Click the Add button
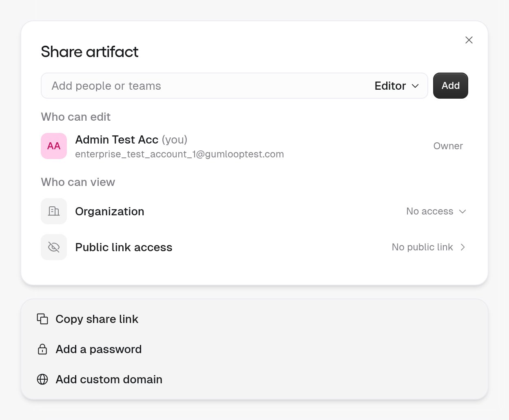The height and width of the screenshot is (420, 509). (451, 86)
